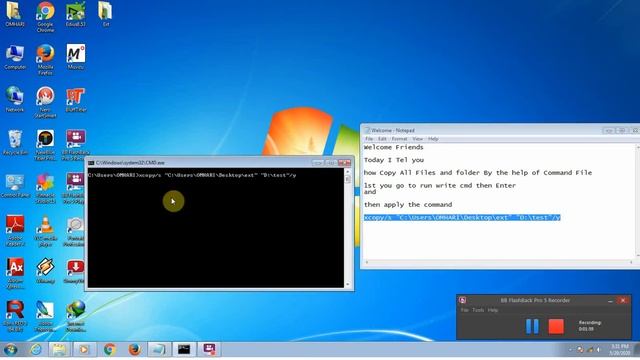Open the Internet Download Manager globe shortcut
640x360 pixels.
coord(76,315)
